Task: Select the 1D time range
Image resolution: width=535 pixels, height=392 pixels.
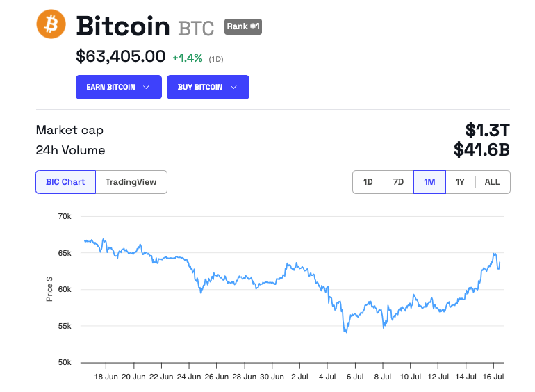Action: point(368,182)
